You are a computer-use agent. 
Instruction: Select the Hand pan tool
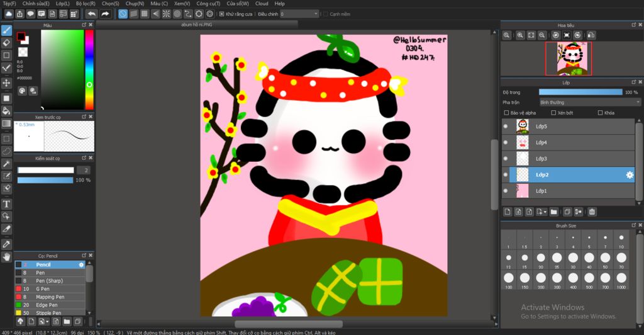point(6,256)
